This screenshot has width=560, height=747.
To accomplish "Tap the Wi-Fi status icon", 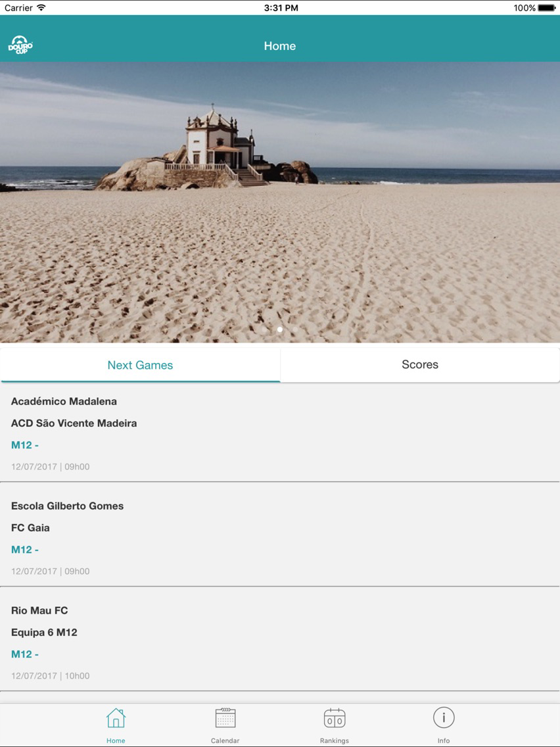I will pyautogui.click(x=41, y=8).
